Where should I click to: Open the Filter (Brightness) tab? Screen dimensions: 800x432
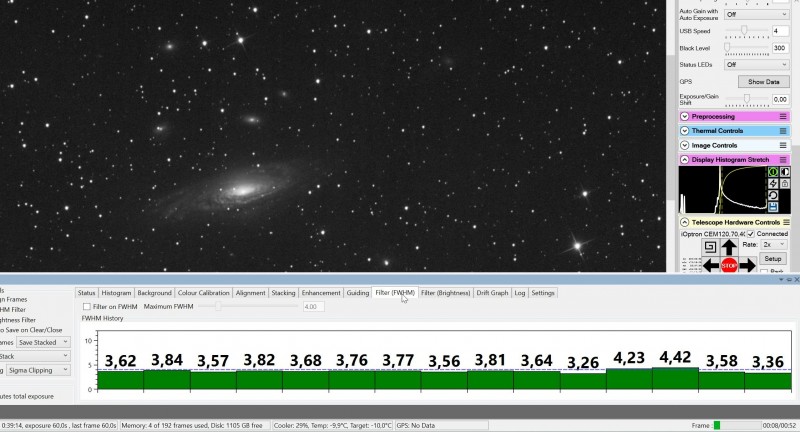[445, 293]
